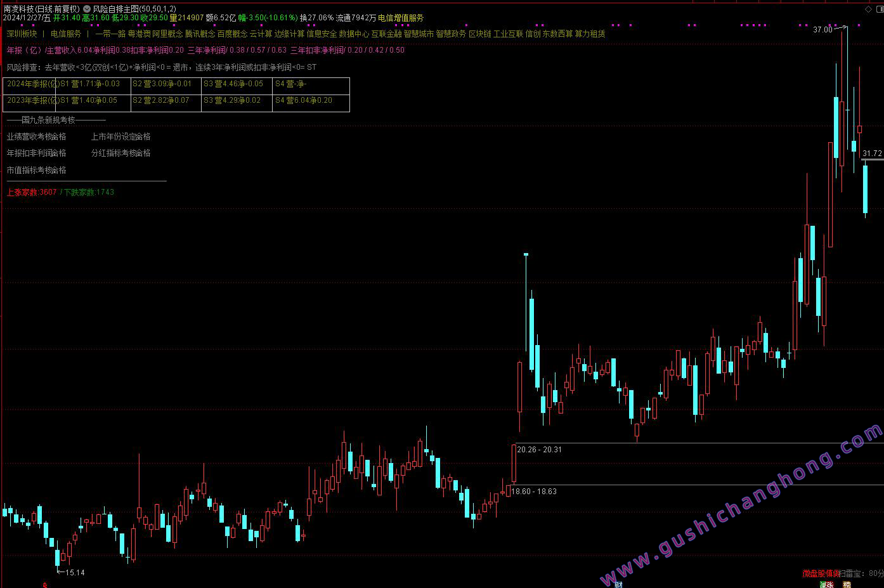This screenshot has height=588, width=884.
Task: Open the 阿里概念 concept link
Action: tap(168, 34)
